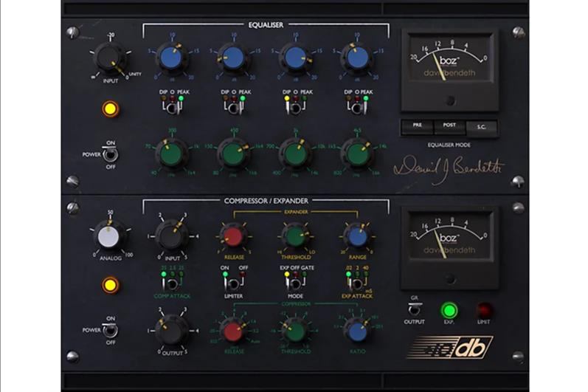This screenshot has height=392, width=588.
Task: Flip the GR/OUTPUT meter switch
Action: [414, 309]
